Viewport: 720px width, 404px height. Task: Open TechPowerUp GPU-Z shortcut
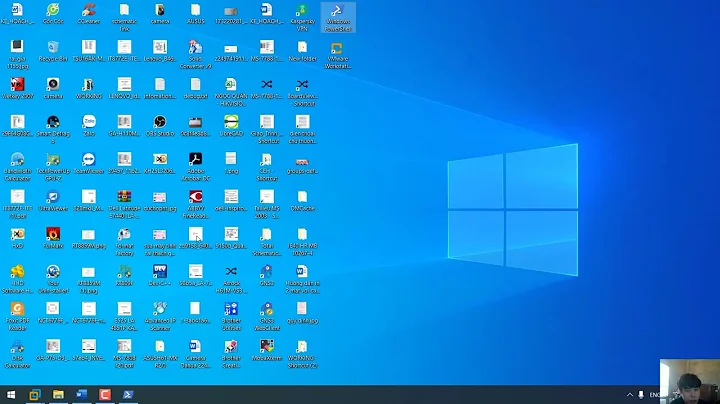click(x=53, y=167)
